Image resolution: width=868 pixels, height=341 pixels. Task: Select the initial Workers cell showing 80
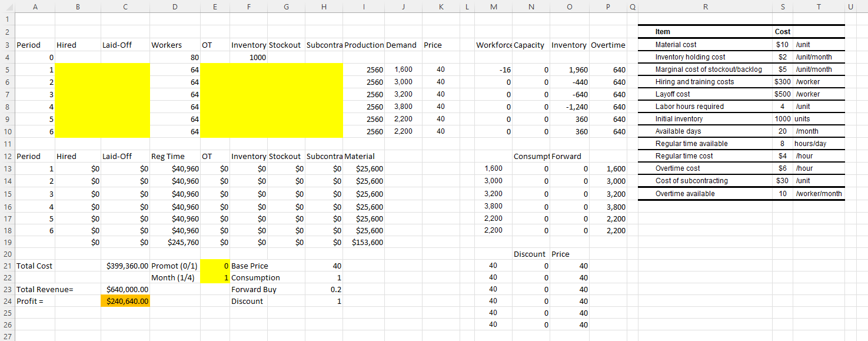[175, 57]
